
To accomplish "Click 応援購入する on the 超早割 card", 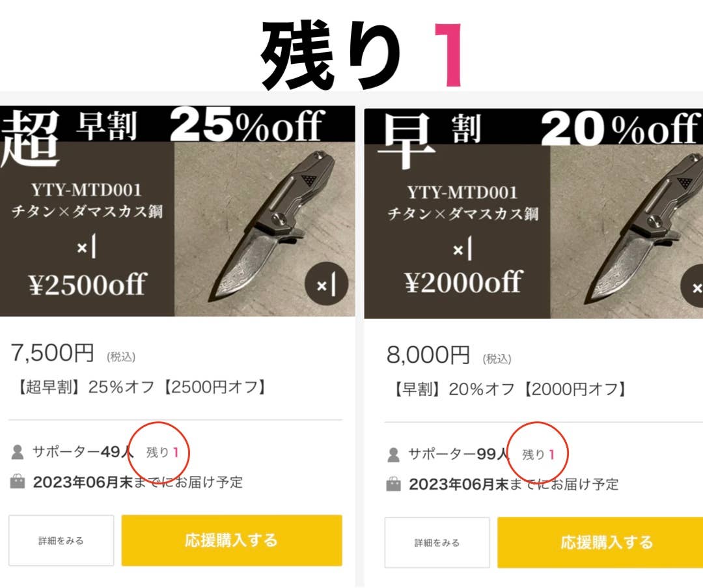I will [x=232, y=540].
